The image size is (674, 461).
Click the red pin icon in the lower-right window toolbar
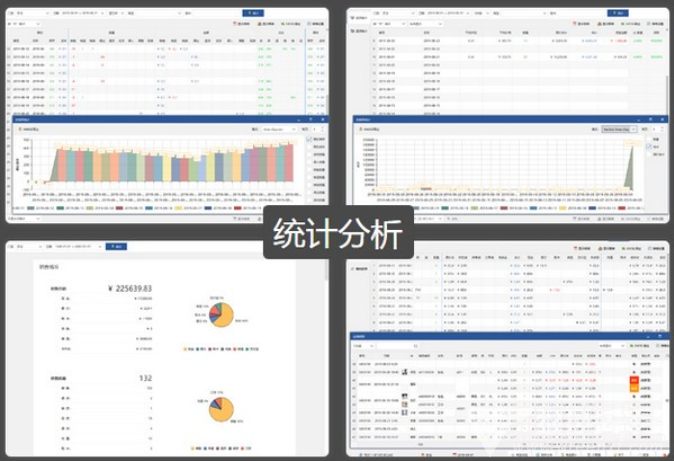576,249
